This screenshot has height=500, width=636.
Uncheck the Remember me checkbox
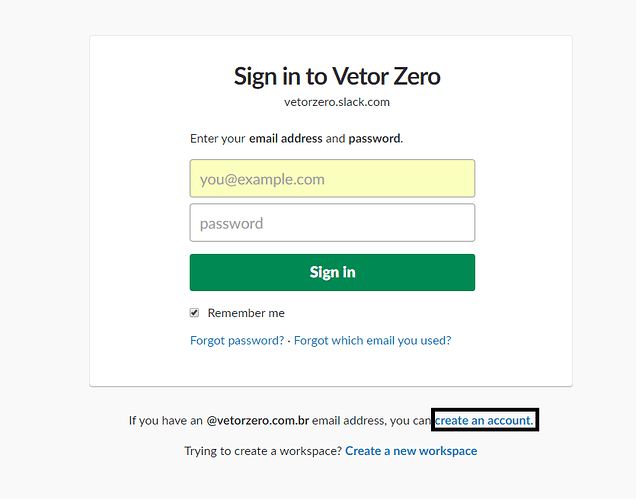tap(194, 313)
